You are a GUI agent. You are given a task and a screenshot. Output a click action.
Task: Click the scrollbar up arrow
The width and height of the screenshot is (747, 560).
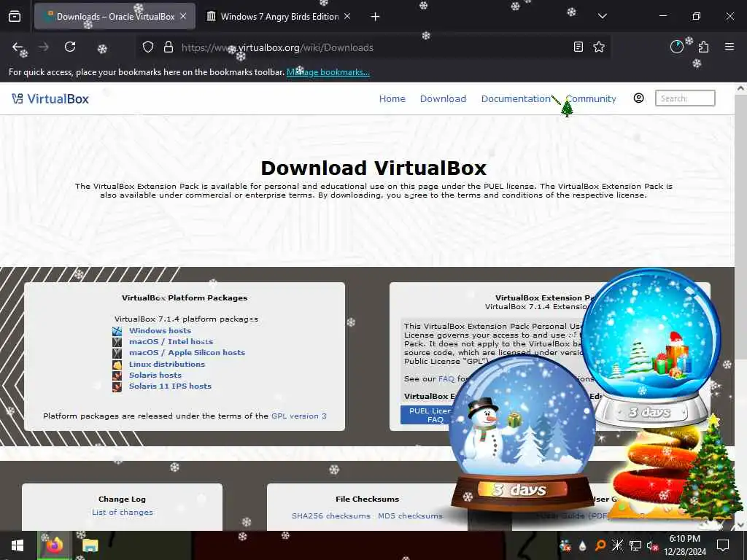(x=740, y=88)
